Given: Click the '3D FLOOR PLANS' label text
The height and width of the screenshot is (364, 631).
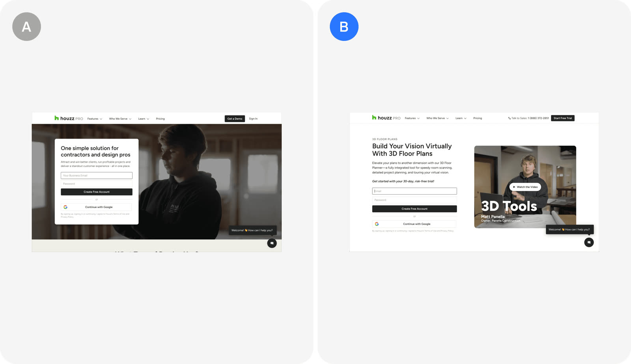Looking at the screenshot, I should (x=385, y=139).
